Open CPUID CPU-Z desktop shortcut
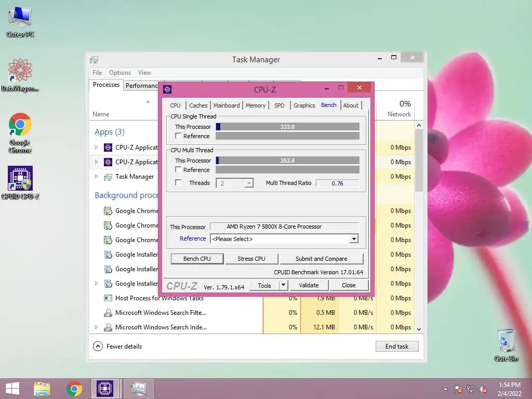The image size is (532, 399). point(20,182)
